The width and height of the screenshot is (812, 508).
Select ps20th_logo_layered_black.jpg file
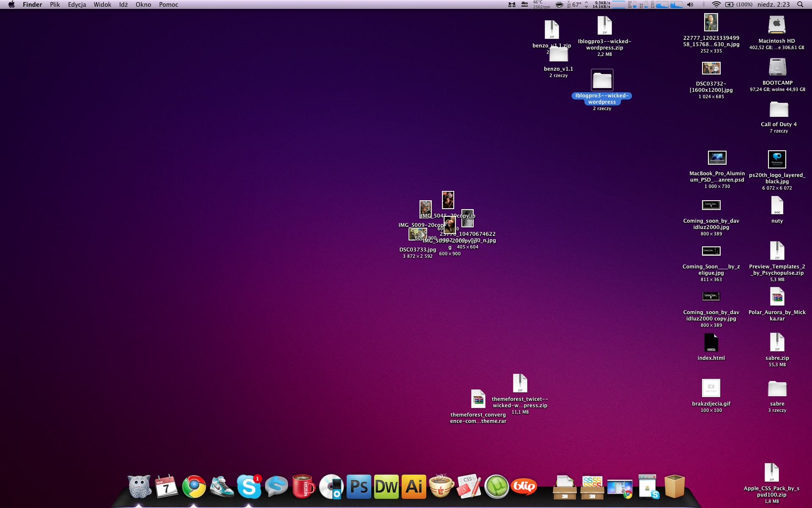[777, 159]
